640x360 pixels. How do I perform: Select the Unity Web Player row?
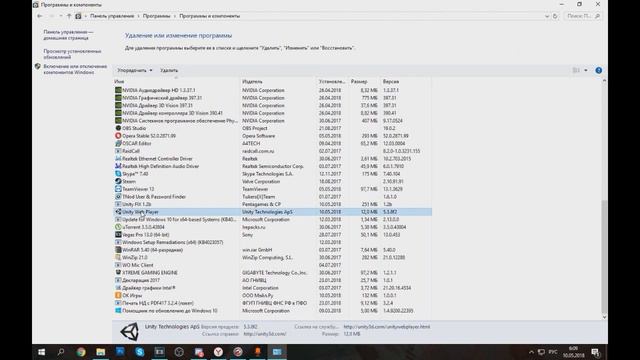coord(272,212)
